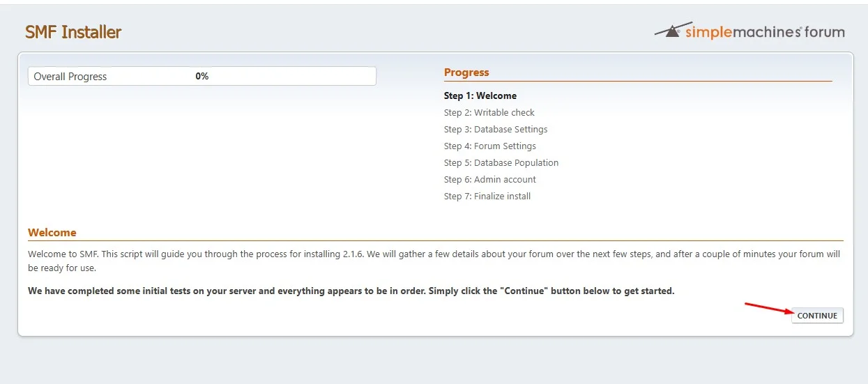Click the Progress section heading
Screen dimensions: 868x384
pyautogui.click(x=466, y=72)
